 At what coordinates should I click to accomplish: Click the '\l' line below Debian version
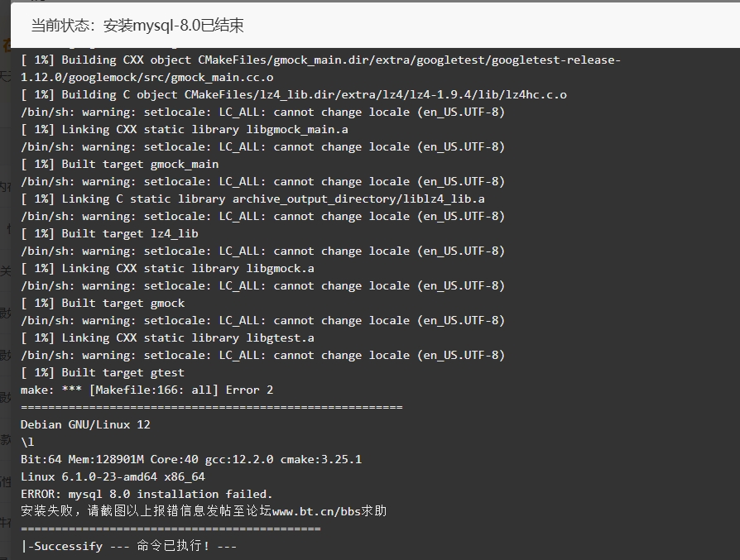pyautogui.click(x=27, y=442)
